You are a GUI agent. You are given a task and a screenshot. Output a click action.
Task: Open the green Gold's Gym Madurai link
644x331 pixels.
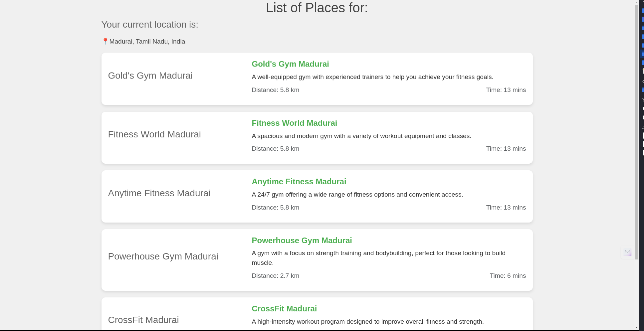point(290,64)
